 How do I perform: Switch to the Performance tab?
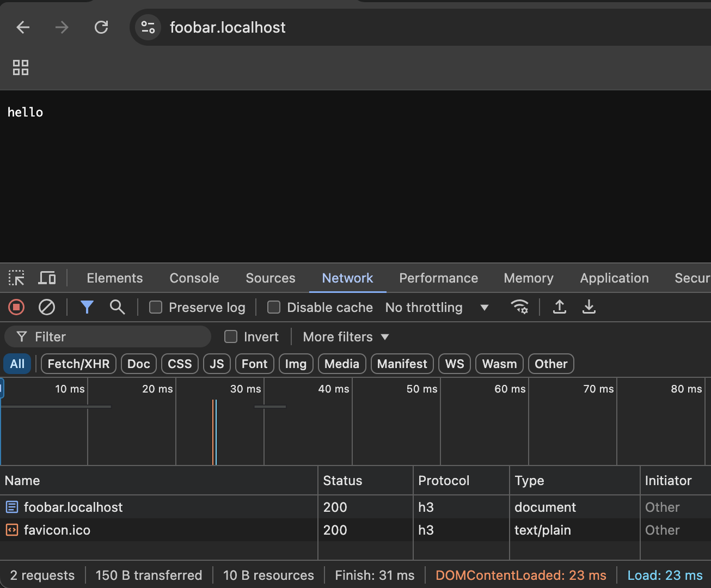[439, 278]
